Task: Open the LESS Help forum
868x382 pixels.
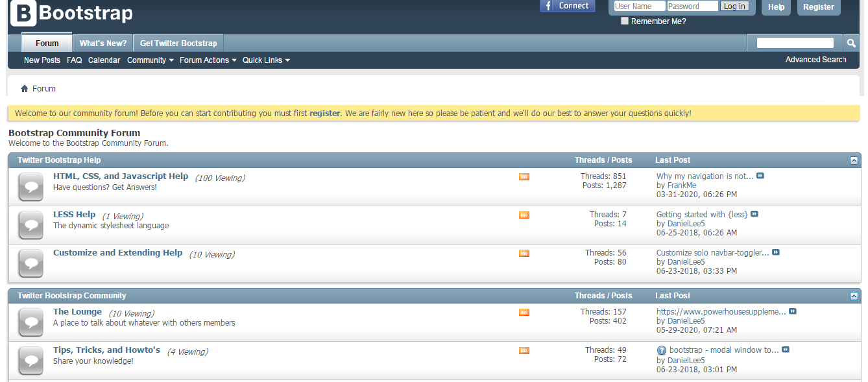Action: pos(74,214)
